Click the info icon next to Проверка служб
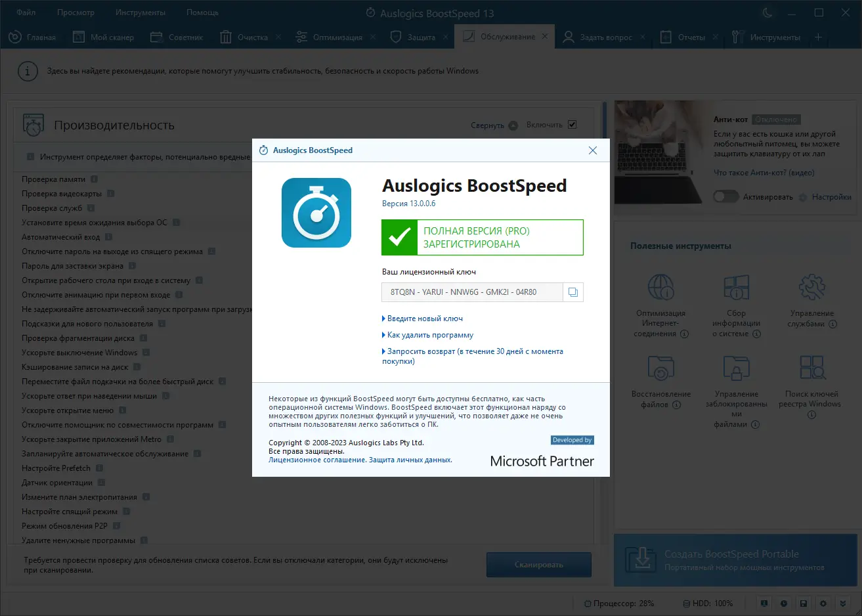The image size is (862, 616). pos(91,208)
